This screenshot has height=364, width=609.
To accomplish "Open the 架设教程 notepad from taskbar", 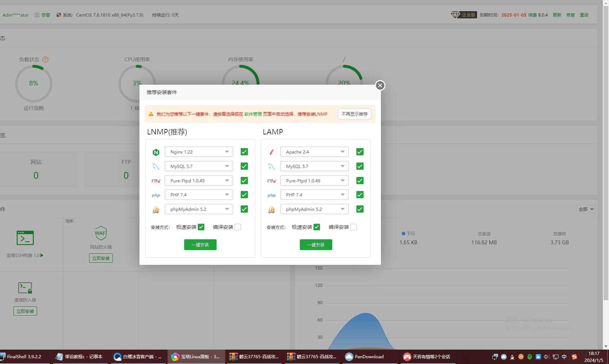I will pyautogui.click(x=79, y=357).
